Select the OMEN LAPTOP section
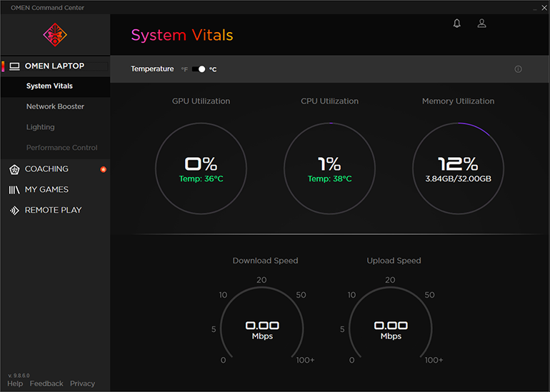Screen dimensions: 550x392 coord(56,66)
